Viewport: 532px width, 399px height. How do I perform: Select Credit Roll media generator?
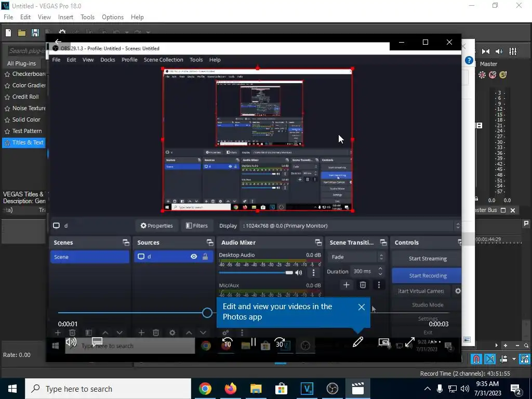(25, 97)
